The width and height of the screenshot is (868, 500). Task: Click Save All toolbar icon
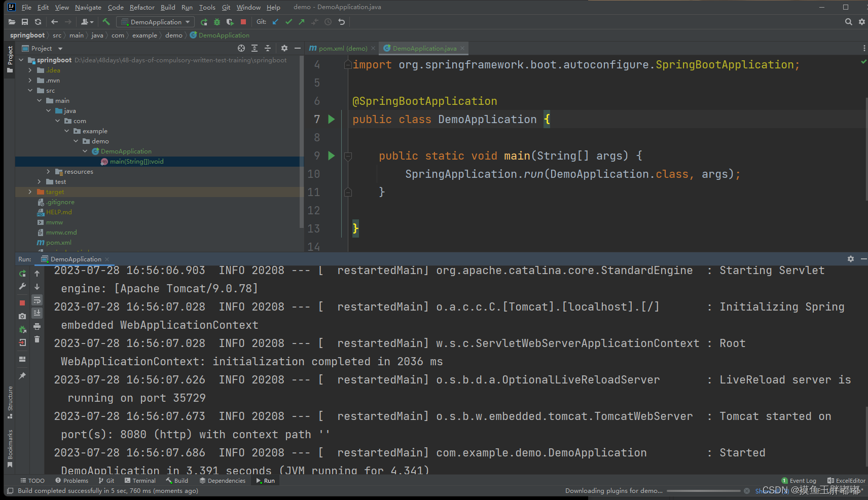coord(25,22)
